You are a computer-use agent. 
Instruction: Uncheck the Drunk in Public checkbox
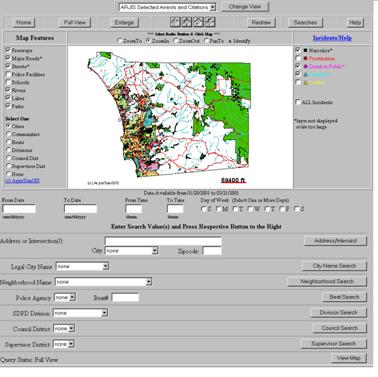(x=298, y=66)
